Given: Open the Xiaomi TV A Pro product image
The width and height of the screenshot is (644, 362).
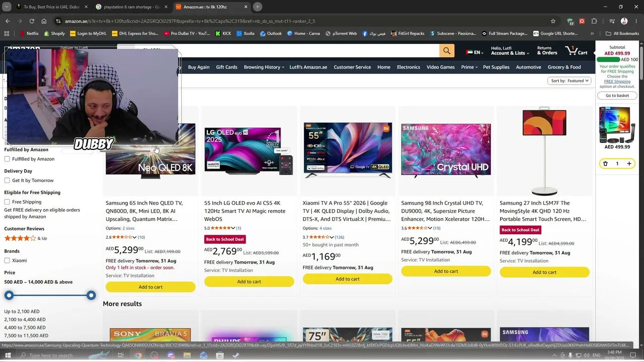Looking at the screenshot, I should [348, 150].
